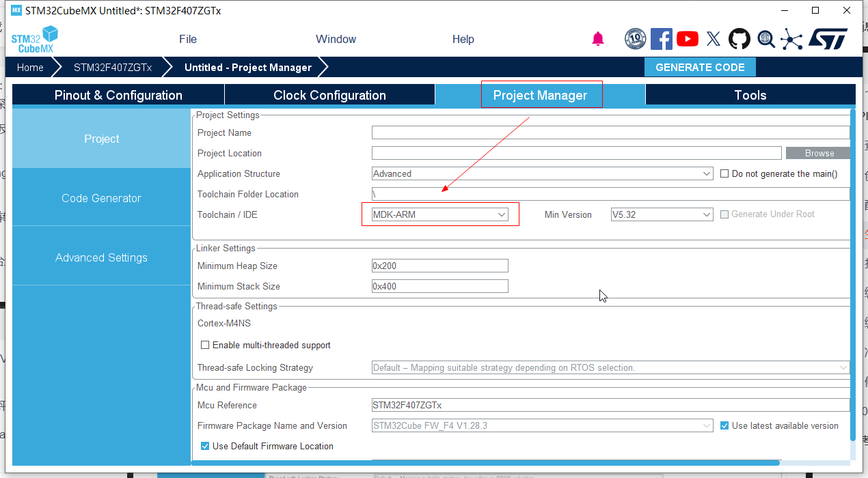Viewport: 868px width, 478px height.
Task: Go to Home breadcrumb
Action: [x=30, y=67]
